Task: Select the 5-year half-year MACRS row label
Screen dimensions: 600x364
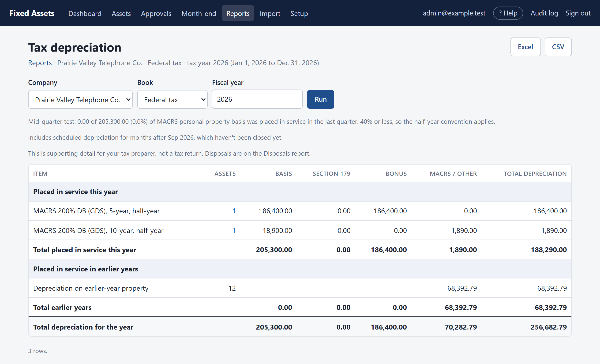Action: tap(96, 211)
